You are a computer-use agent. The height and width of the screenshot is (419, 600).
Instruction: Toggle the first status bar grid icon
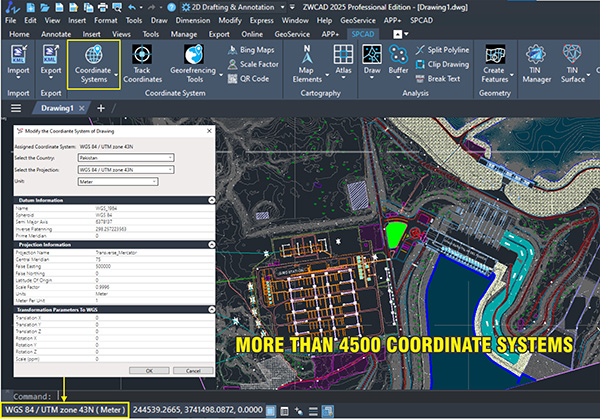(270, 409)
